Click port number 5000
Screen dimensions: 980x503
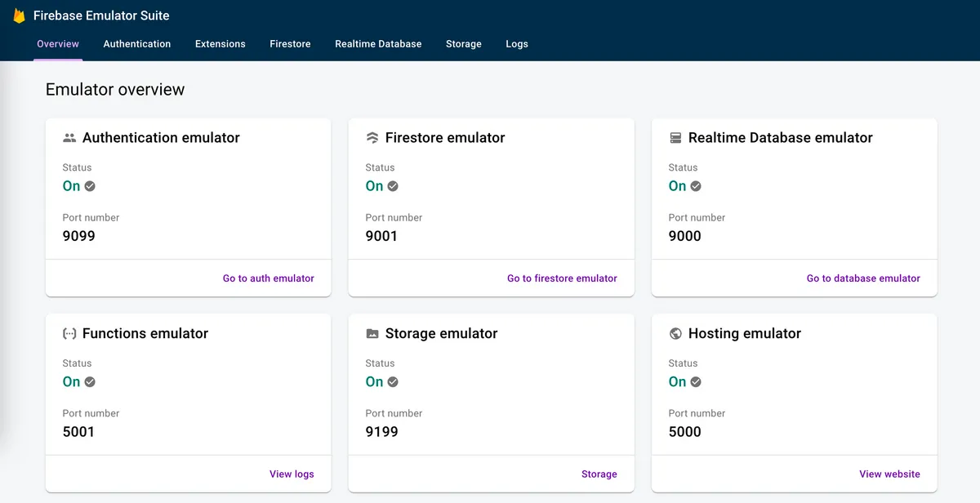tap(685, 432)
